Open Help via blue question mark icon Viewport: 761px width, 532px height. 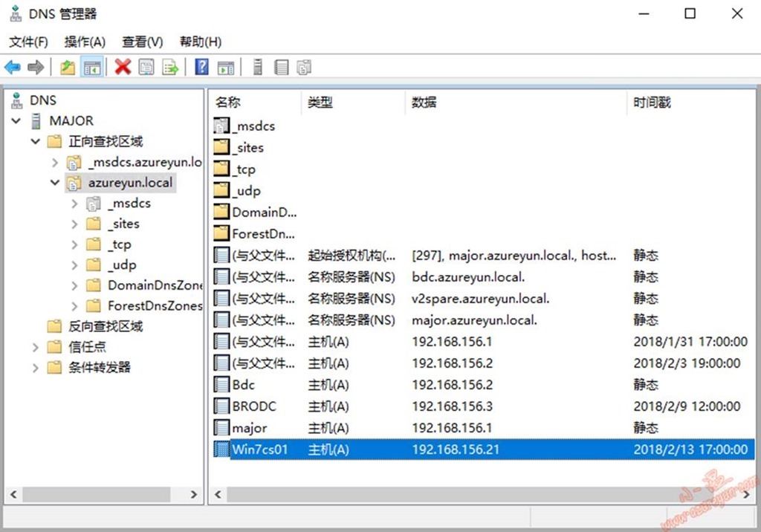click(201, 67)
